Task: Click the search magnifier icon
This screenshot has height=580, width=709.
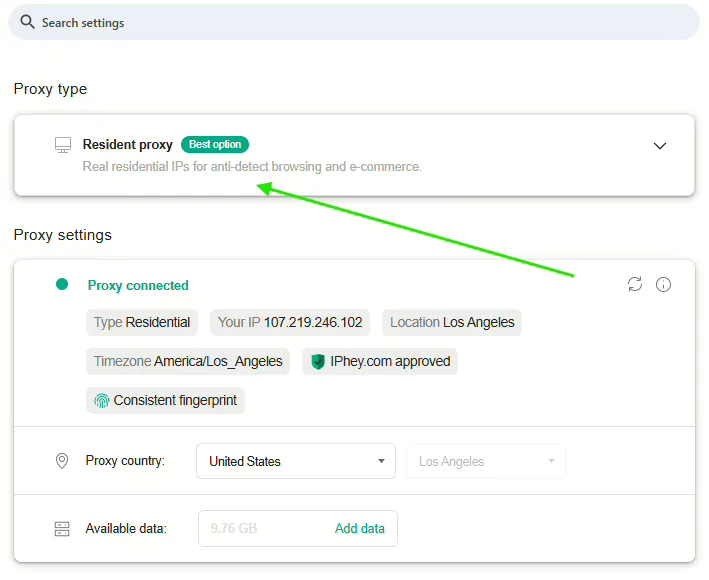Action: (28, 22)
